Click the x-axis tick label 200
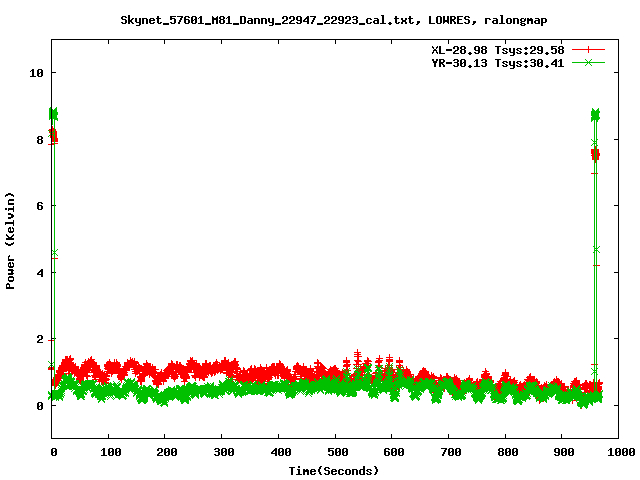This screenshot has height=480, width=640. tap(167, 452)
